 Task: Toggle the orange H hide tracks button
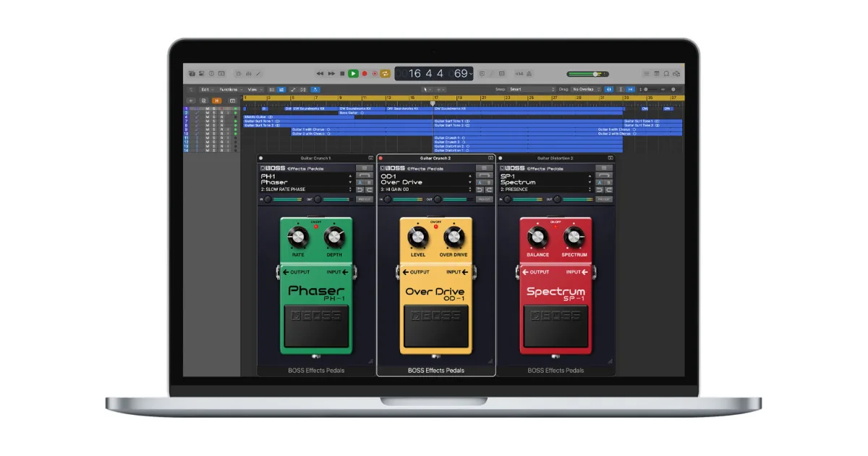217,101
